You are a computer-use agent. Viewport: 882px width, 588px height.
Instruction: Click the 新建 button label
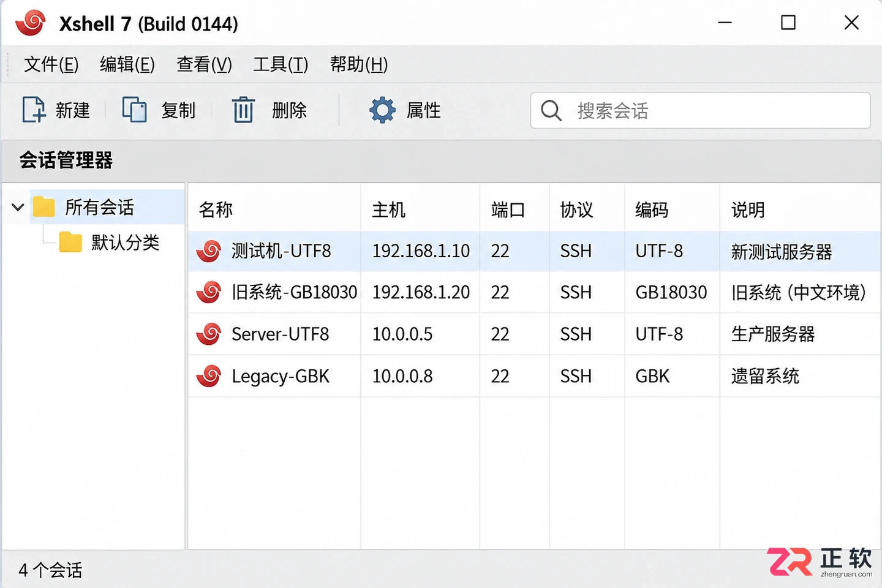point(73,110)
